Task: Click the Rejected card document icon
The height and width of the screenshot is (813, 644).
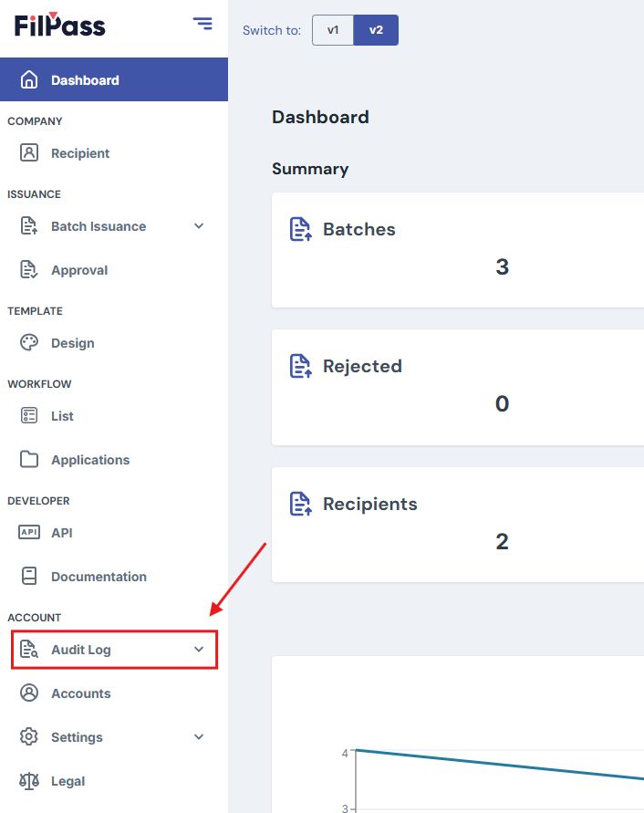Action: tap(301, 366)
